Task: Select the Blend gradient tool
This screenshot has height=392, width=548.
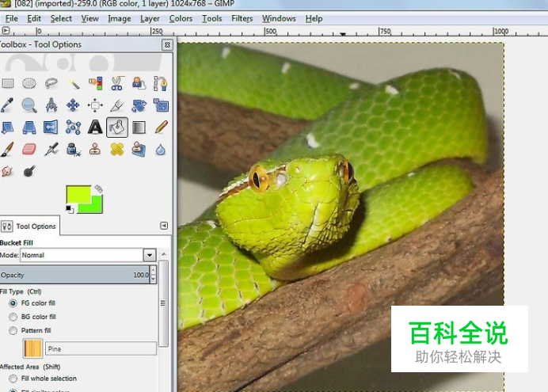Action: (139, 127)
